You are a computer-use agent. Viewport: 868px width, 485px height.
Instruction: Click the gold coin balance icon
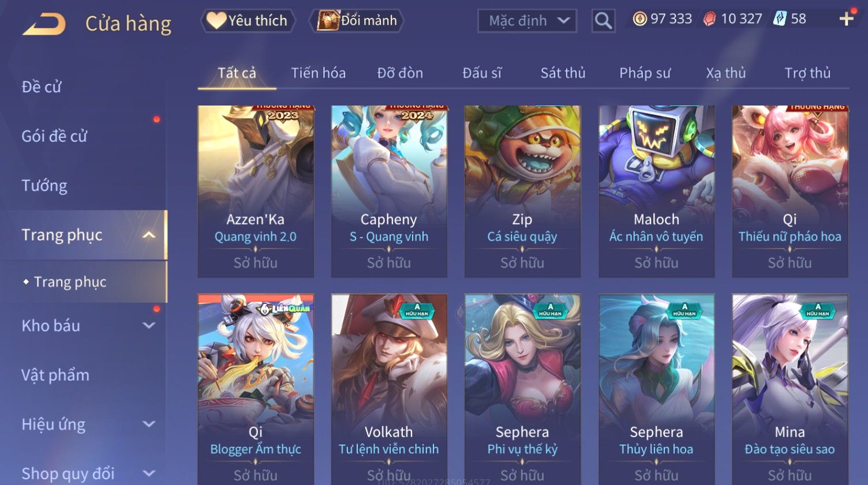[x=639, y=19]
